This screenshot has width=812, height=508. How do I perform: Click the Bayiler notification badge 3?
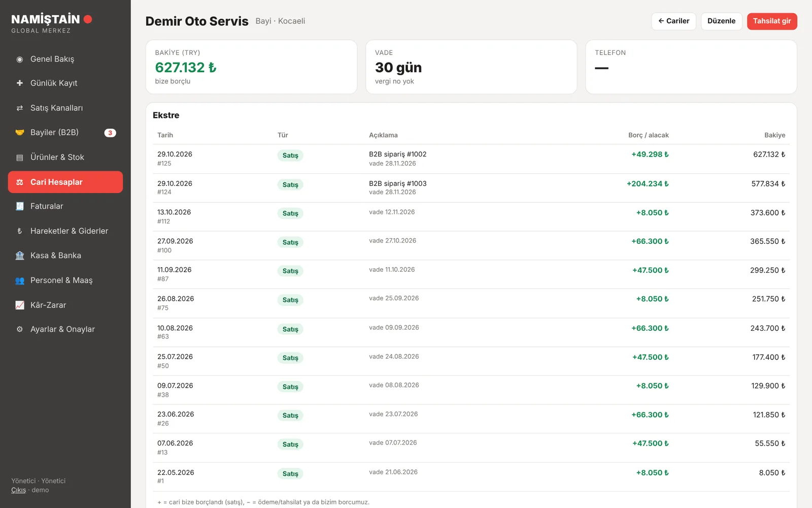coord(110,133)
